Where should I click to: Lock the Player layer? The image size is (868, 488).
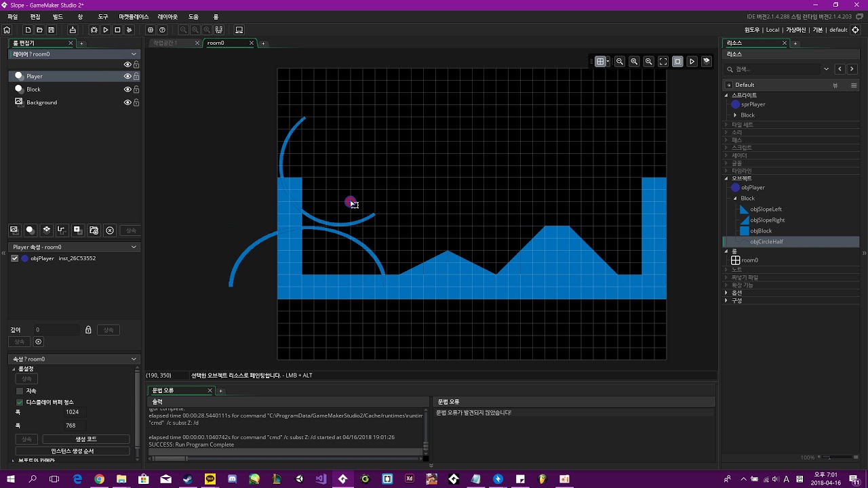tap(136, 77)
